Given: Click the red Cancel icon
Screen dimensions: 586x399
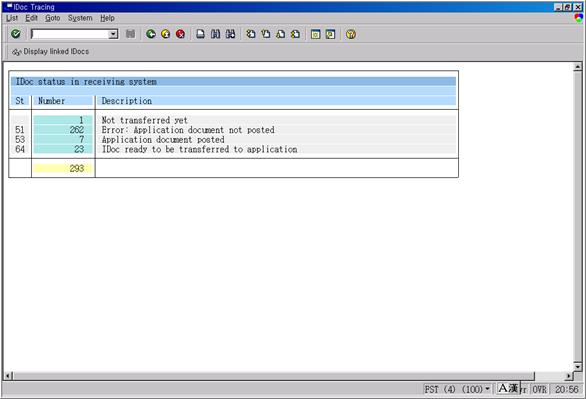Looking at the screenshot, I should (x=181, y=34).
